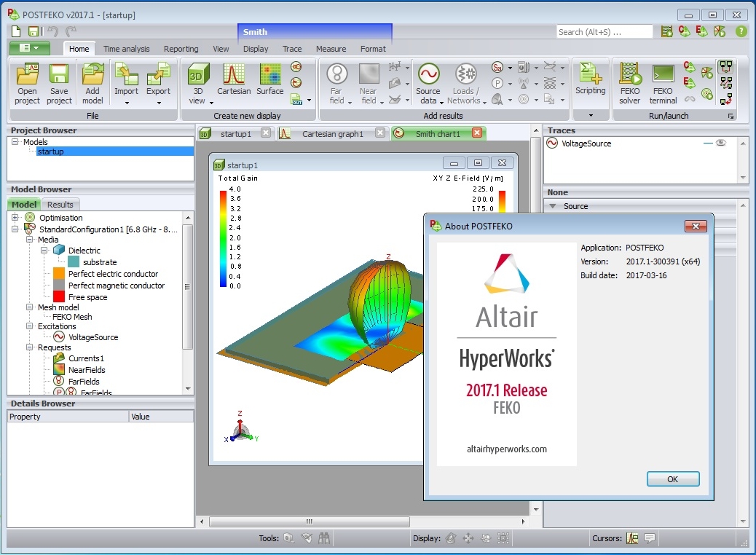Launch the FEKO terminal

pos(663,84)
